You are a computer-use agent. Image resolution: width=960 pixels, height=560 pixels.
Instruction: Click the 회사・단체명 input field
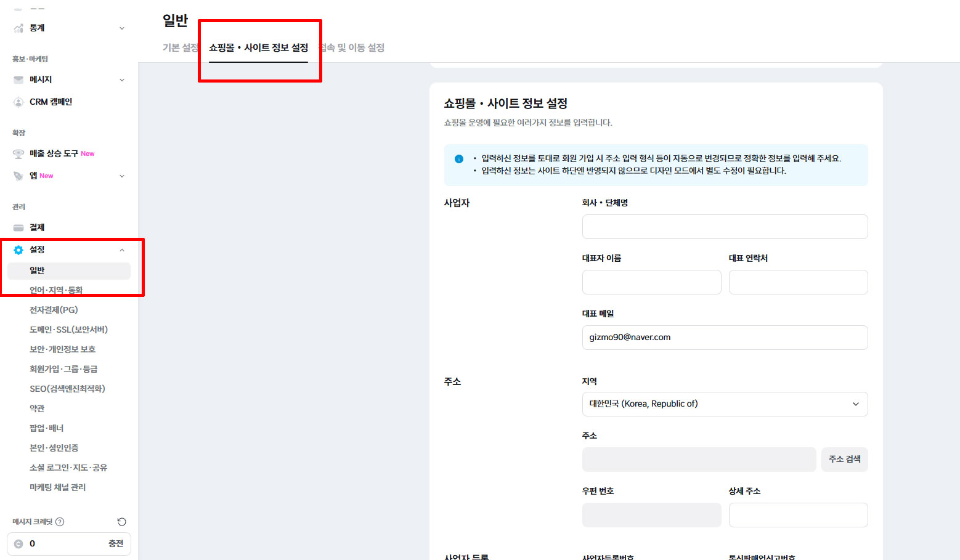[x=725, y=227]
